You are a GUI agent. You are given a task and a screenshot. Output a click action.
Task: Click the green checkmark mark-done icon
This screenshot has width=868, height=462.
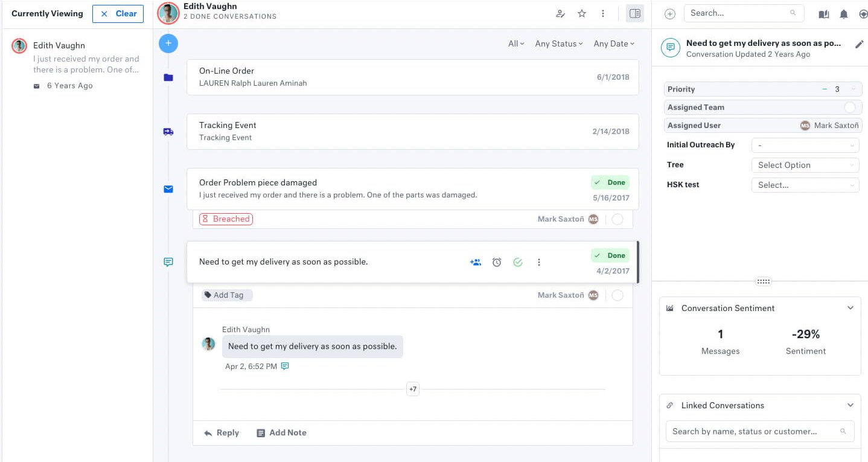coord(517,262)
